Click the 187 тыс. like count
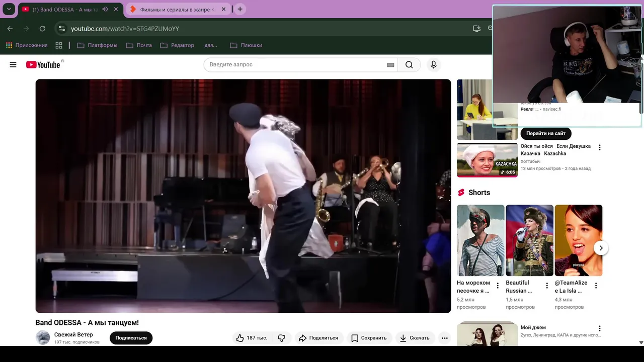 point(257,338)
